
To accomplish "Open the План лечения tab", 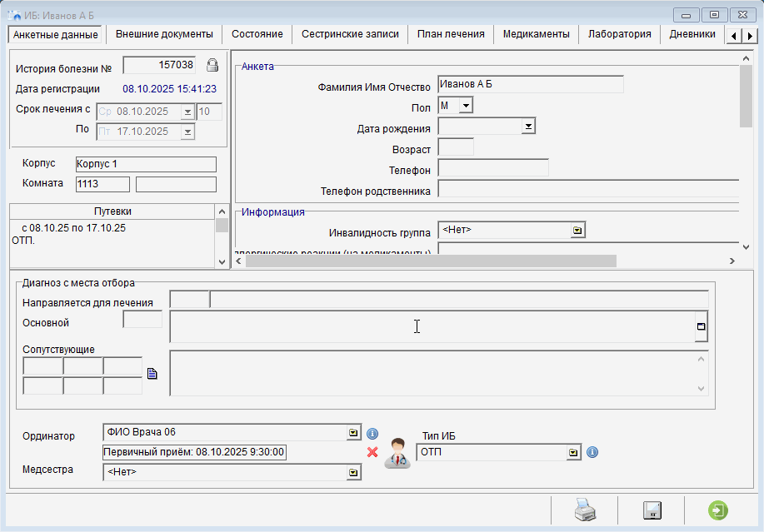I will [450, 34].
